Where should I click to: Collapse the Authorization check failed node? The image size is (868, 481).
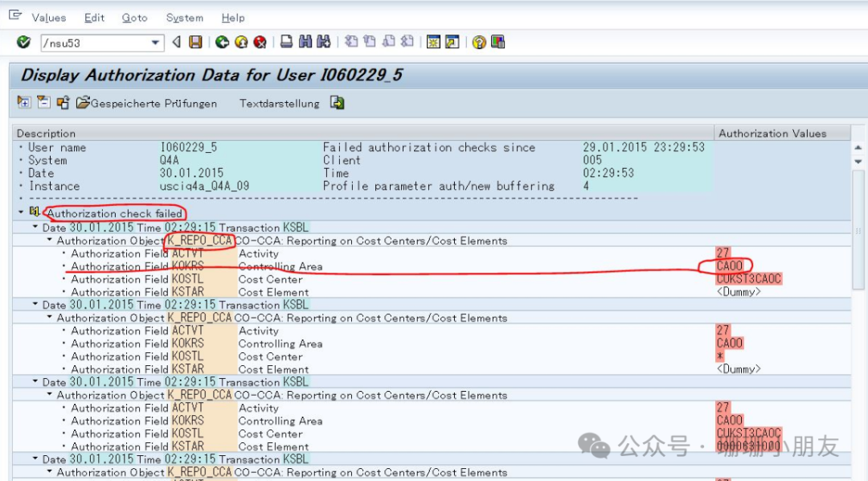[21, 213]
